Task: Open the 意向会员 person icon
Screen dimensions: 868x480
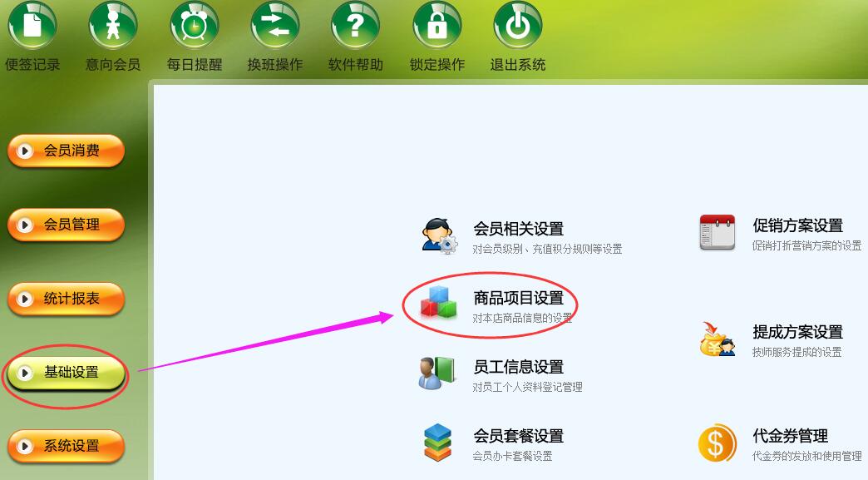Action: 113,24
